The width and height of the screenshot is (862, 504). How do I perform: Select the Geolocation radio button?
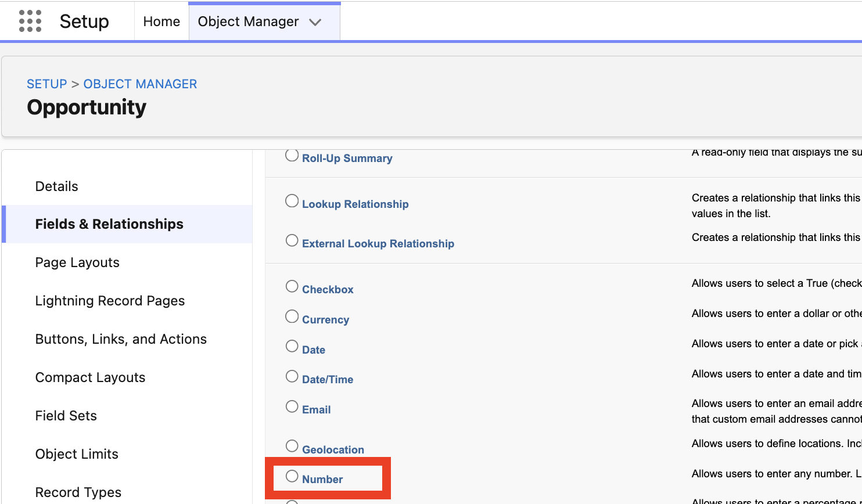[x=292, y=446]
